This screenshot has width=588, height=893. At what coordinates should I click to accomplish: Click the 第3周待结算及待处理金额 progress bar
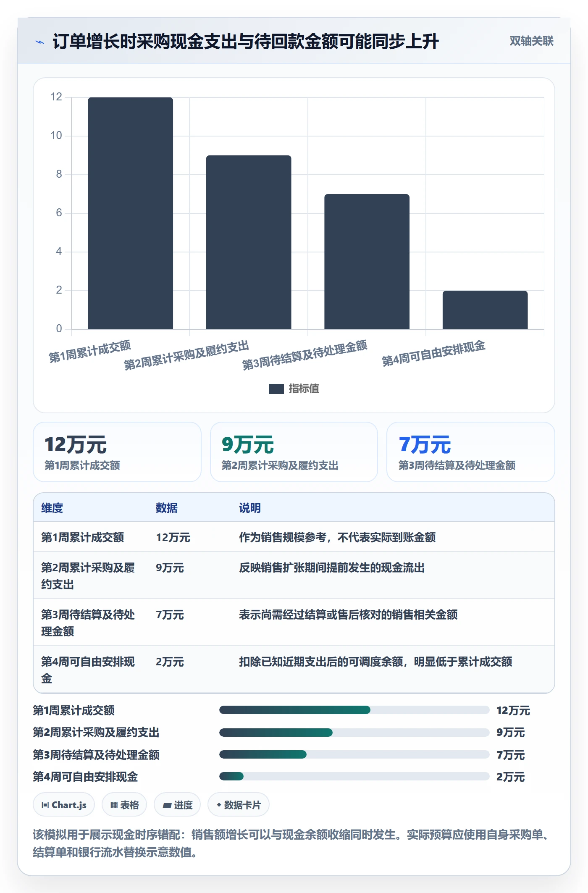pyautogui.click(x=354, y=754)
